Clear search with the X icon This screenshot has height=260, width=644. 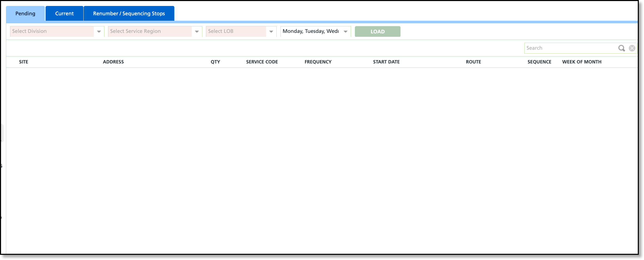[x=632, y=48]
